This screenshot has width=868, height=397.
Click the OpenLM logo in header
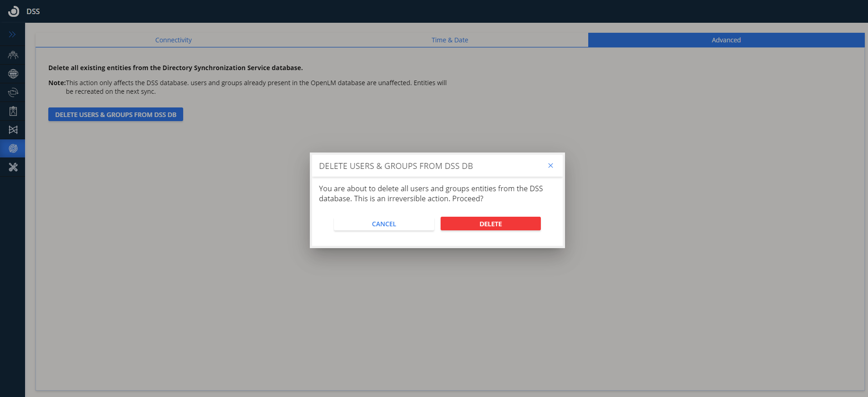point(14,11)
